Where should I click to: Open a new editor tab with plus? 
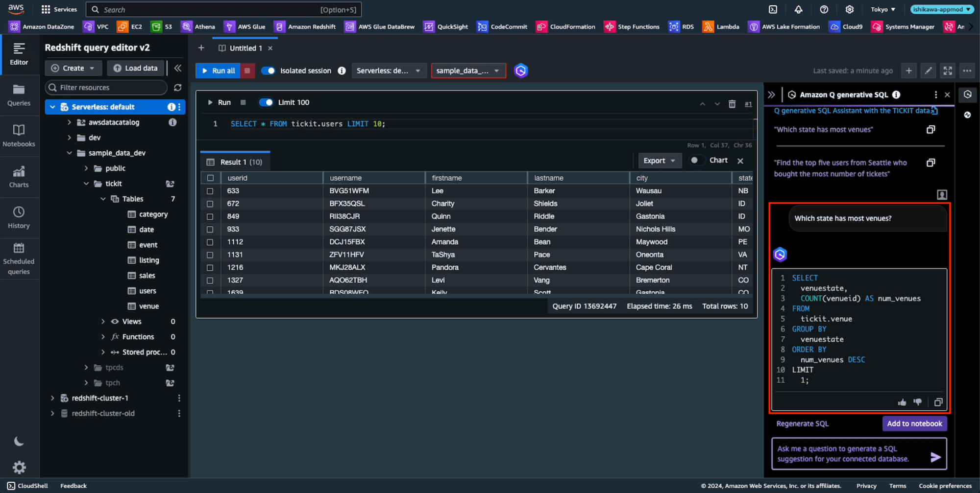[x=201, y=48]
